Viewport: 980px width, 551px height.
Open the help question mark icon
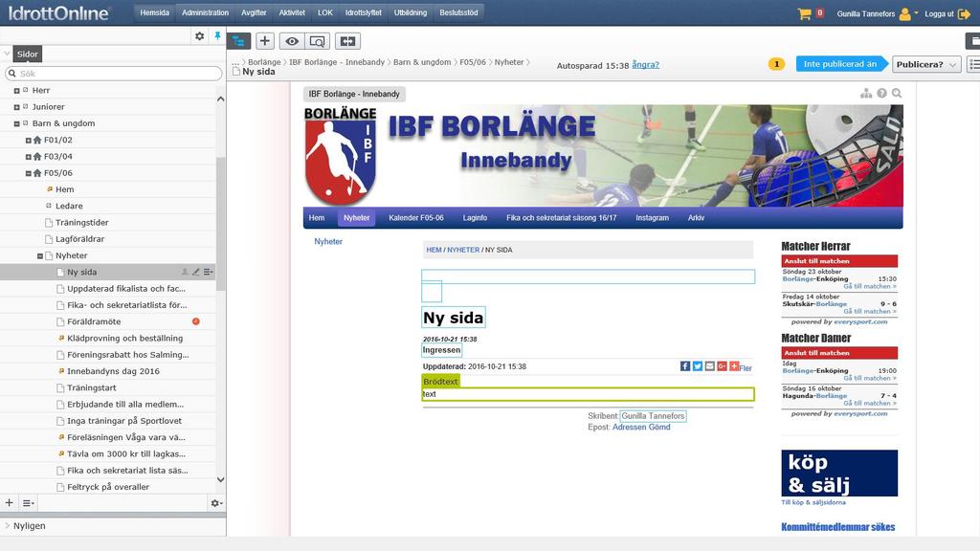pyautogui.click(x=881, y=93)
